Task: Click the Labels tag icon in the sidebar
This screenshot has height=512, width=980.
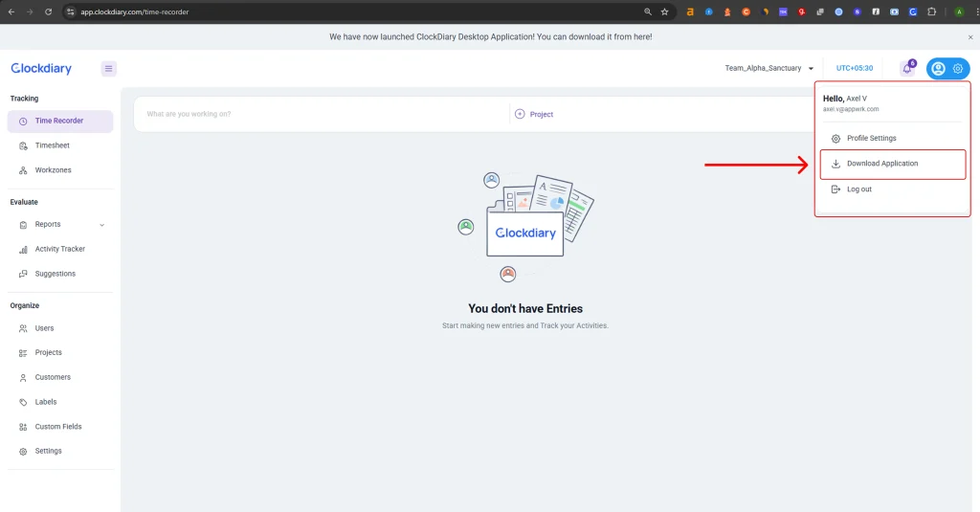Action: pos(23,402)
